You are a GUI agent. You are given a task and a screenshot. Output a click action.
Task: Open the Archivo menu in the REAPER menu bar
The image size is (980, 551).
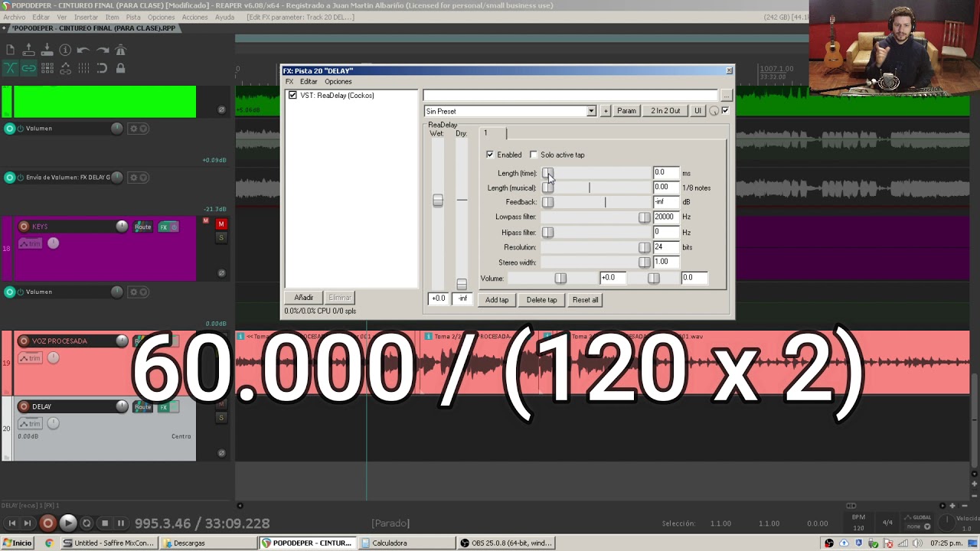coord(15,17)
